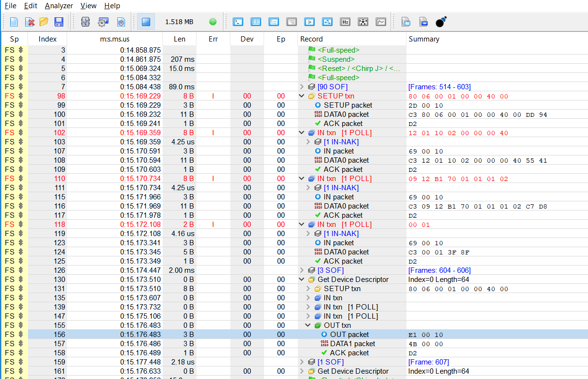Toggle the line graph view icon

click(381, 22)
